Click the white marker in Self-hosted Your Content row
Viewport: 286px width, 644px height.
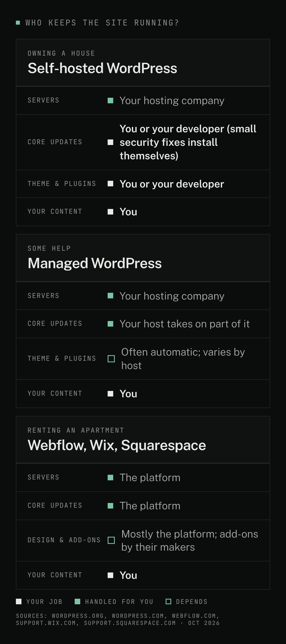(110, 212)
